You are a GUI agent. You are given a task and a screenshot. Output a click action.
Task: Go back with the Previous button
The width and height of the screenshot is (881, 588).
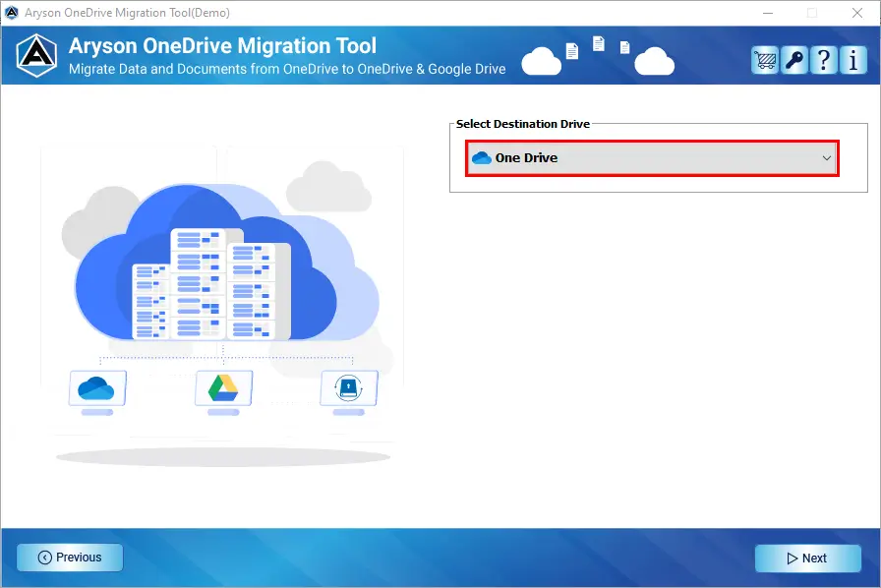70,558
